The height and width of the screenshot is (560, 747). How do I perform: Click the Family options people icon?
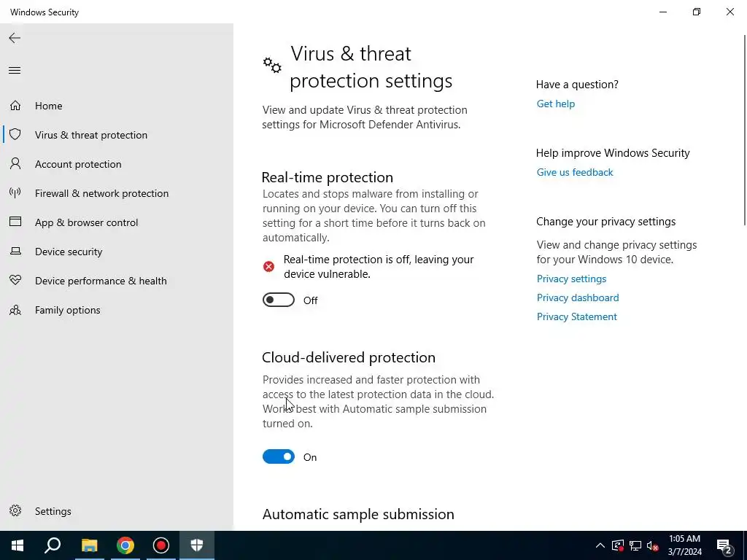click(x=15, y=310)
